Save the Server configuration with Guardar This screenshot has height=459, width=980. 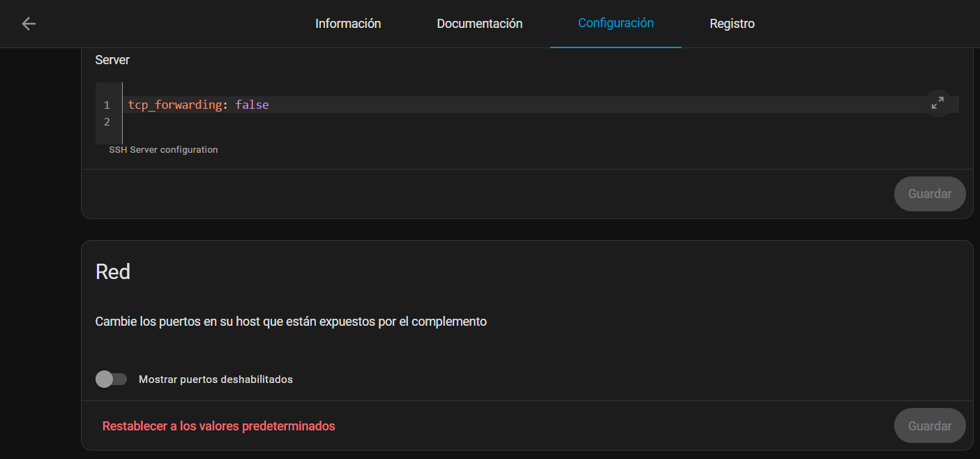coord(930,193)
